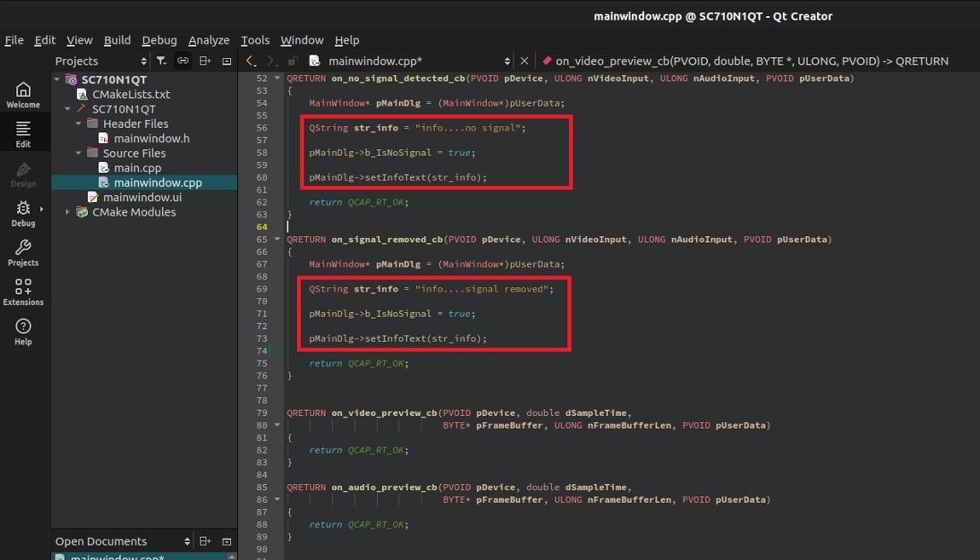
Task: Split the Open Documents panel
Action: coord(205,541)
